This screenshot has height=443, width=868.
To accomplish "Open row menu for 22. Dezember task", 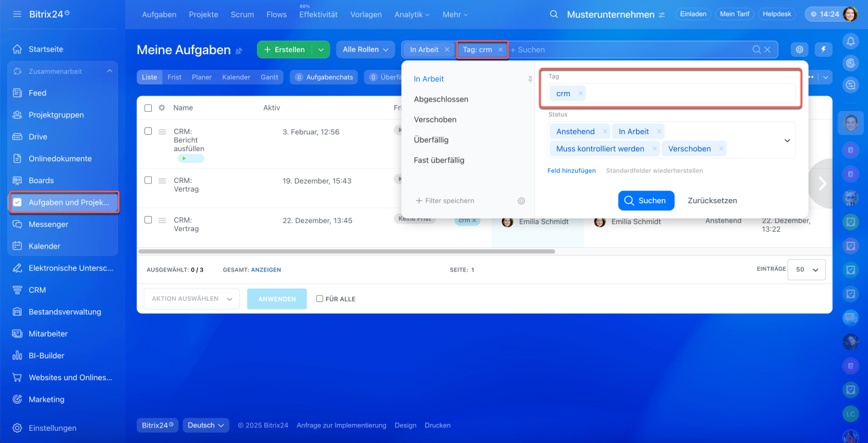I will 163,220.
